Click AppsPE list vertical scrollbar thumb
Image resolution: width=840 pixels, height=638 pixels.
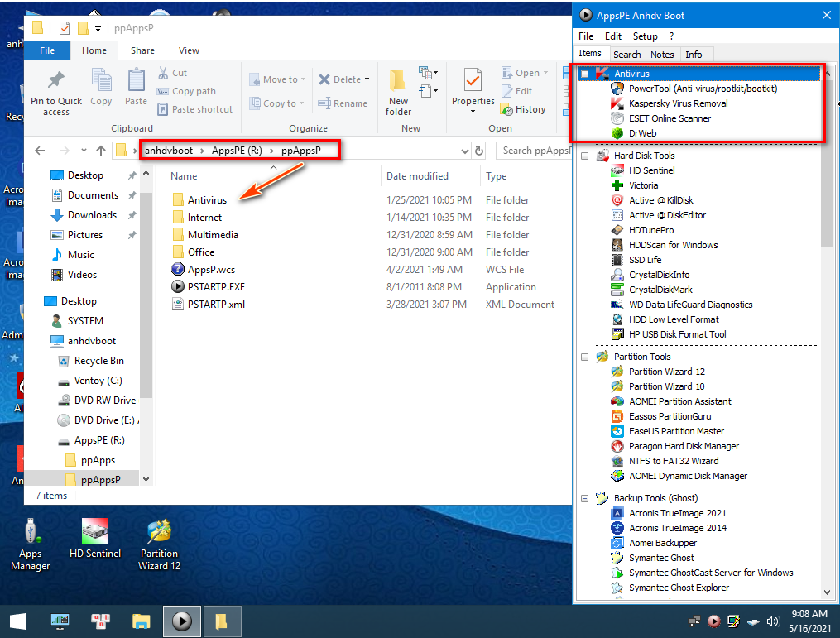(827, 163)
